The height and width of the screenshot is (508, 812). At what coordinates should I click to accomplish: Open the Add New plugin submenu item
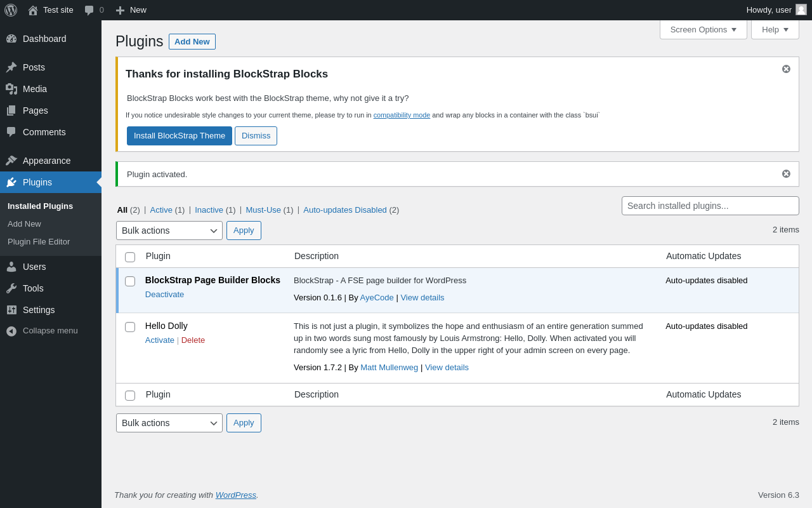(24, 224)
